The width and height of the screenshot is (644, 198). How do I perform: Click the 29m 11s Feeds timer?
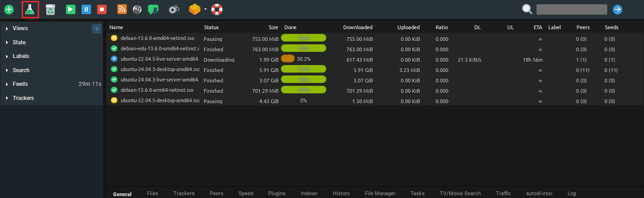click(90, 84)
